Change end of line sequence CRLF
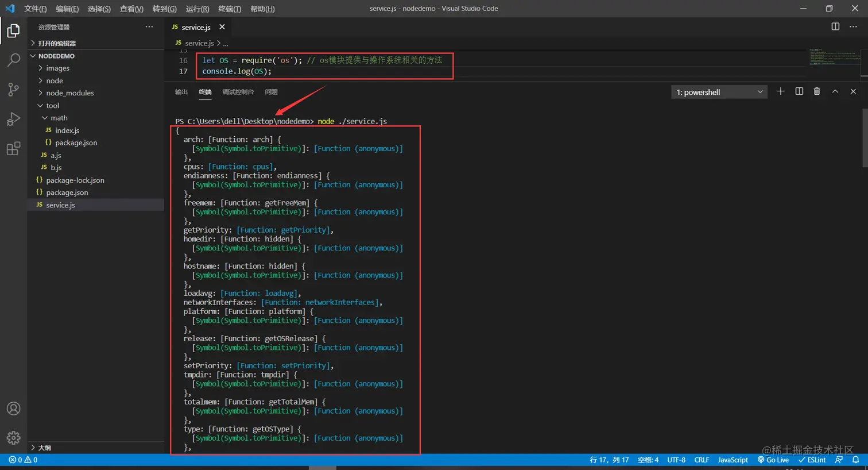Viewport: 868px width, 470px height. tap(702, 460)
